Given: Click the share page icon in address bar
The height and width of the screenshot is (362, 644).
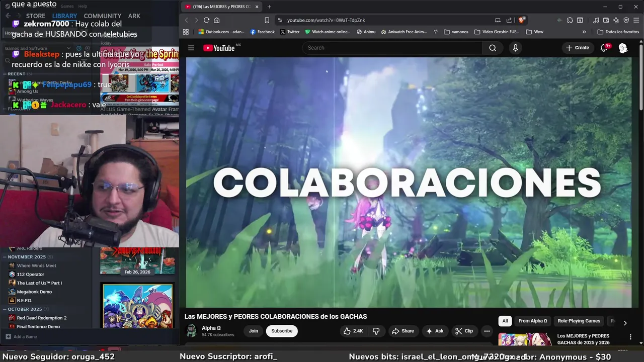Looking at the screenshot, I should 509,20.
